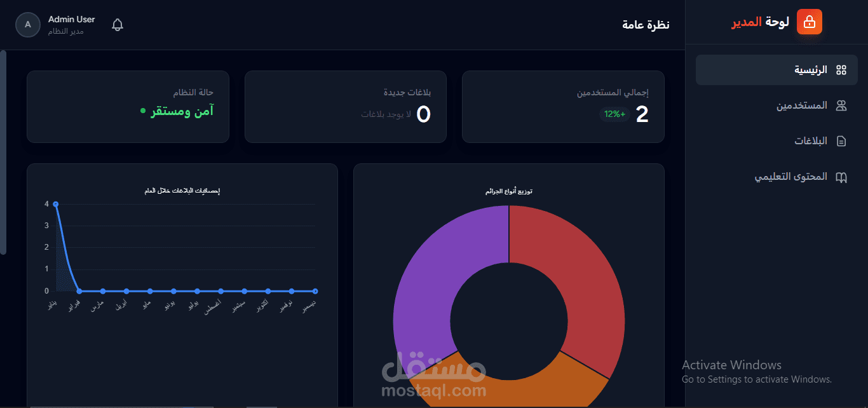Click the نظرة عامة page heading

646,25
